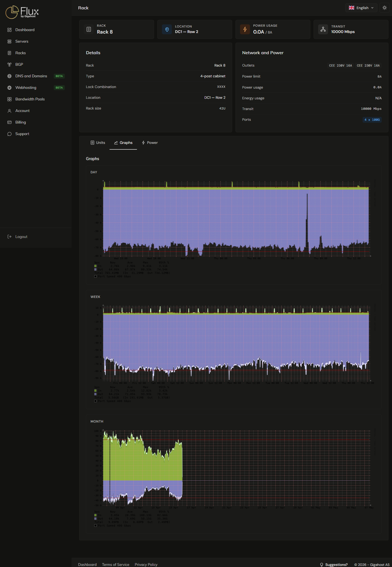Screen dimensions: 392x567
Task: Open the Privacy Policy footer link
Action: click(x=146, y=565)
